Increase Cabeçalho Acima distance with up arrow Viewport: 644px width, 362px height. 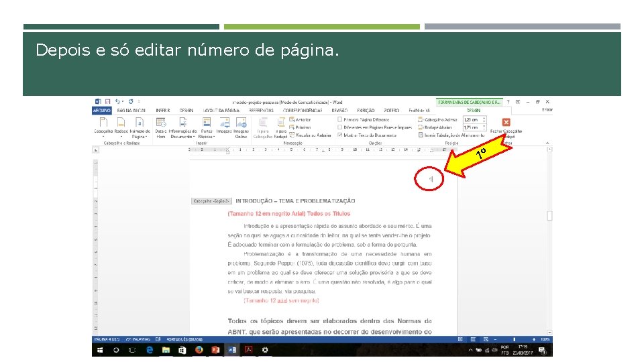click(484, 118)
